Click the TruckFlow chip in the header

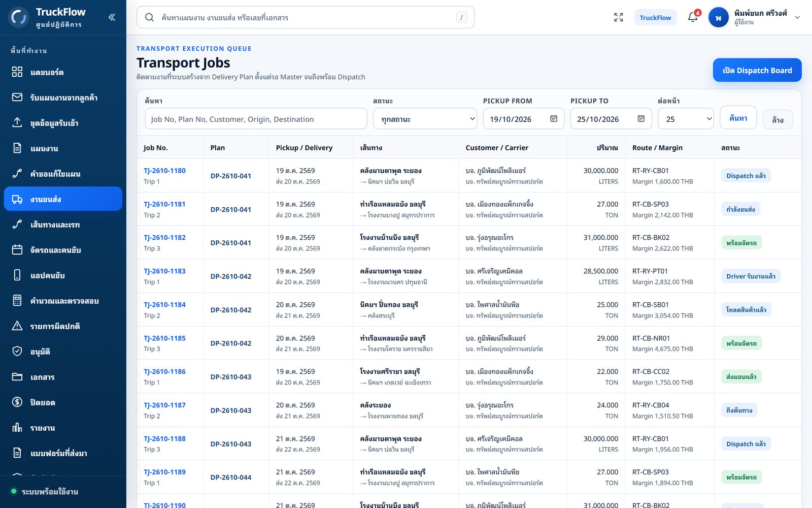655,17
